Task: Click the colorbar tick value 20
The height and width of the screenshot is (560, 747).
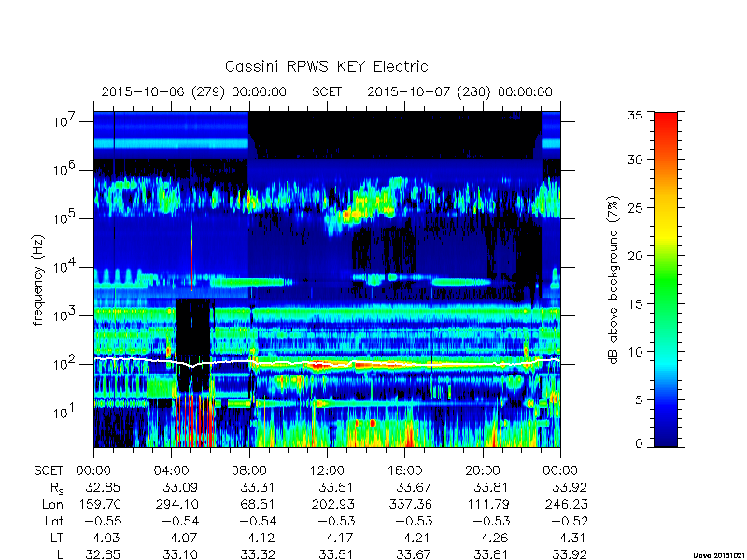Action: click(635, 256)
